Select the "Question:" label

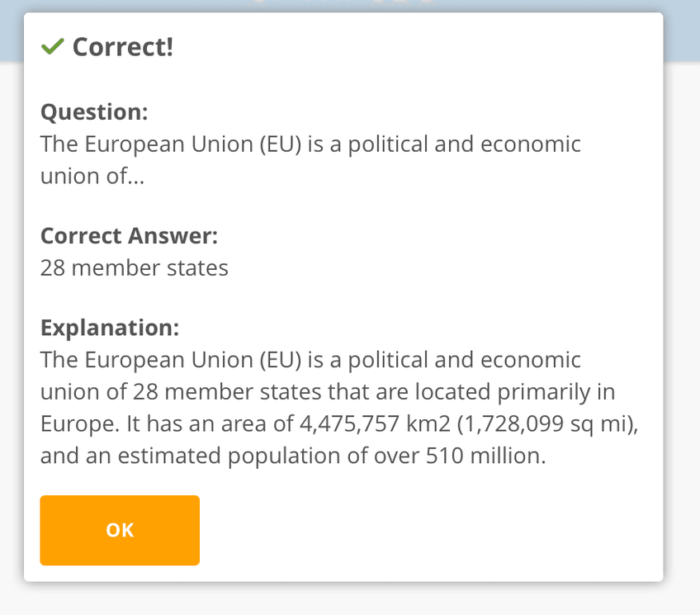point(94,111)
